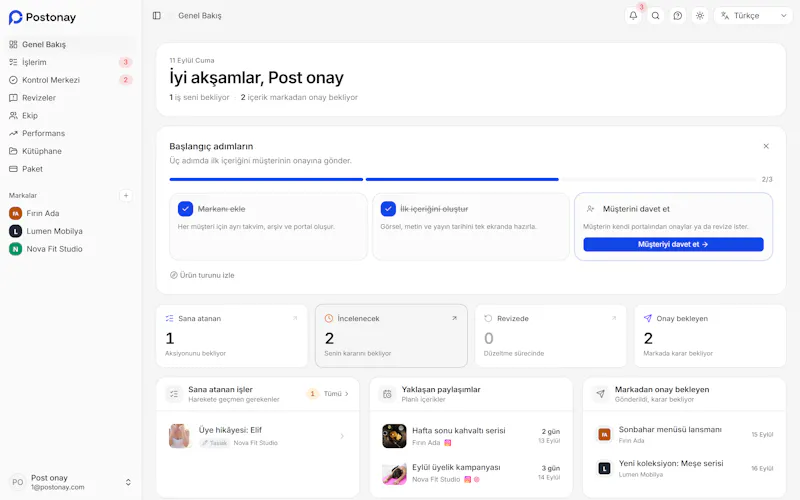800x500 pixels.
Task: Close the Başlangıç adımların card
Action: tap(766, 146)
